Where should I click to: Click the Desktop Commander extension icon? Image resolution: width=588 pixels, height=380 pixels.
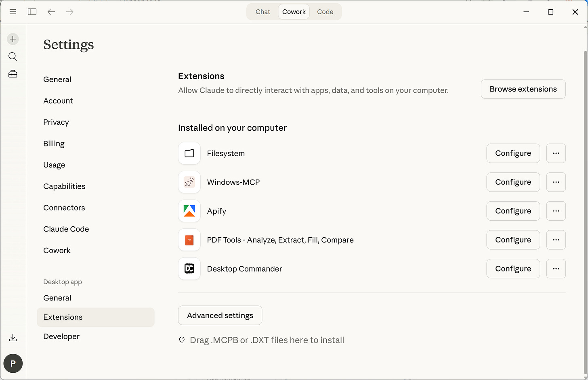tap(189, 269)
